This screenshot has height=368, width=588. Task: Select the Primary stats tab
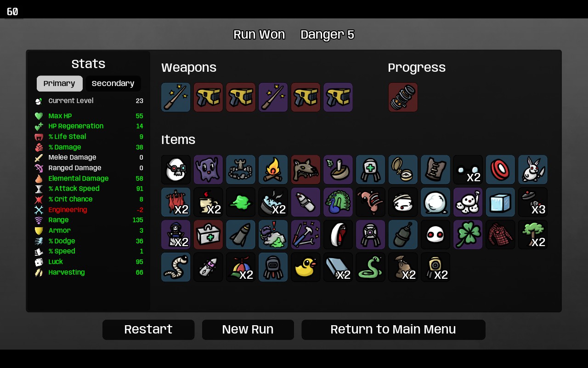click(59, 83)
